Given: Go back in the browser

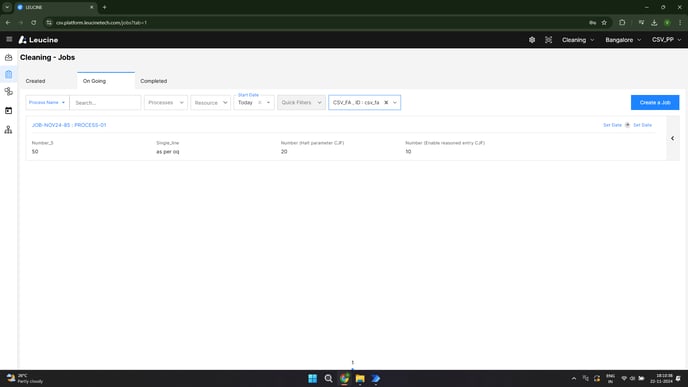Looking at the screenshot, I should tap(8, 22).
